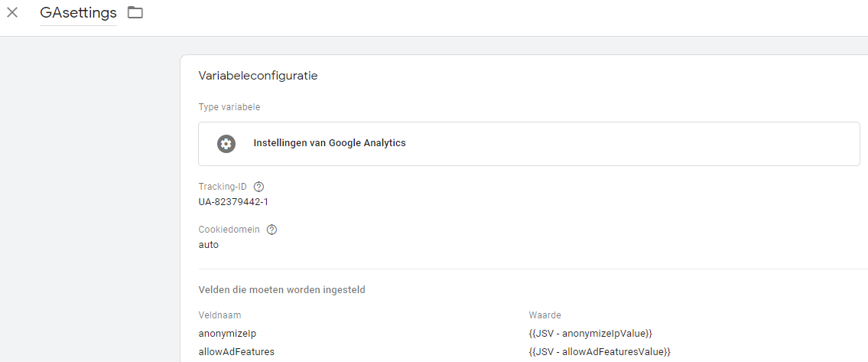868x362 pixels.
Task: Click the Type variabele label
Action: coord(229,107)
